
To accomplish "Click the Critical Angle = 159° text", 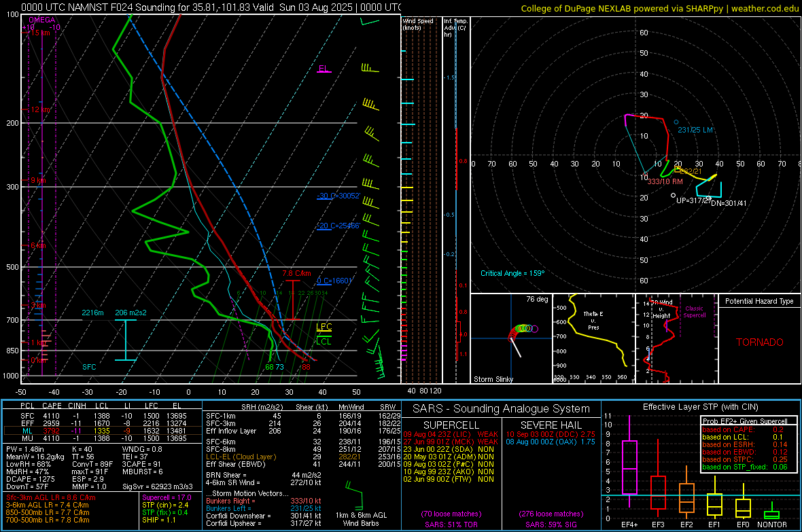I will pos(512,273).
